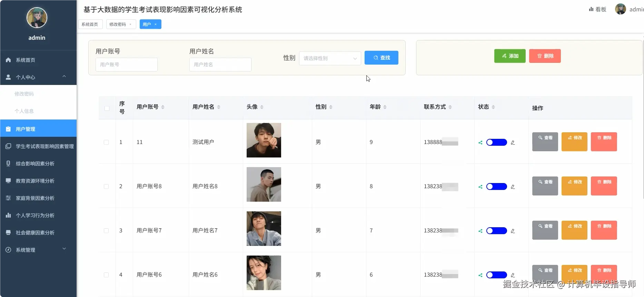Check the row checkbox for 用户姓名6
This screenshot has height=297, width=644.
(106, 275)
